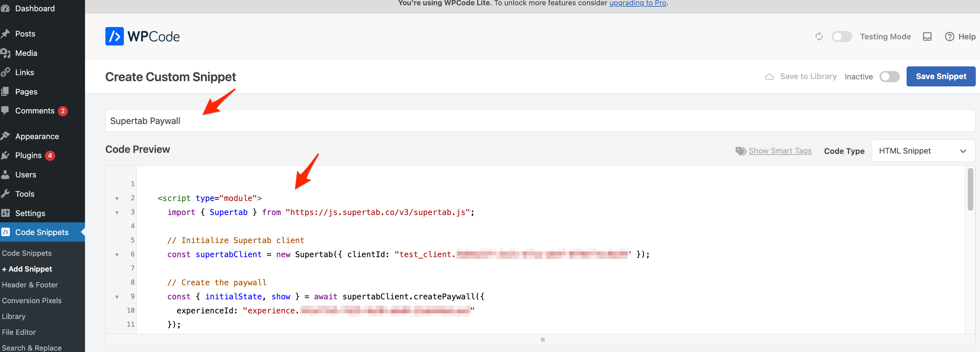
Task: Click the Dashboard icon in sidebar
Action: [5, 8]
